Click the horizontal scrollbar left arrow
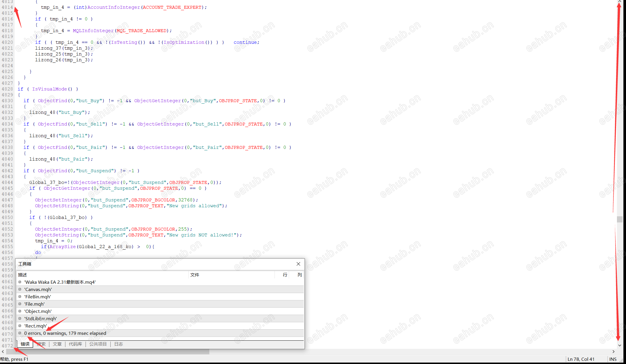The height and width of the screenshot is (364, 626). coord(3,352)
